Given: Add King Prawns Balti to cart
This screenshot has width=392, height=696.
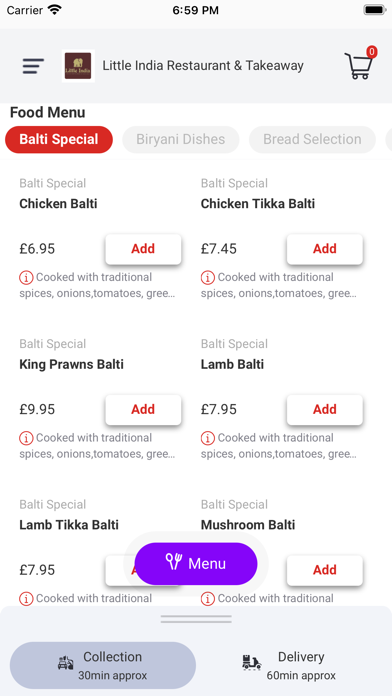Looking at the screenshot, I should 143,410.
